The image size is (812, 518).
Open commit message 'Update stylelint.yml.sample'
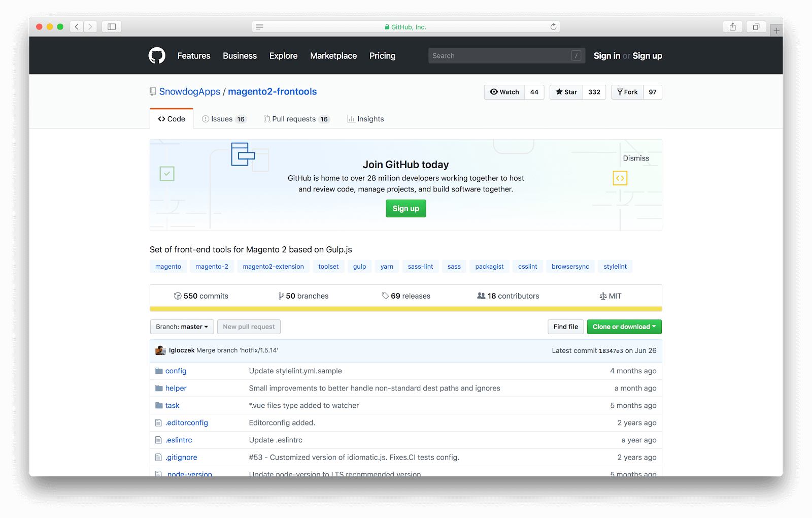pos(295,371)
